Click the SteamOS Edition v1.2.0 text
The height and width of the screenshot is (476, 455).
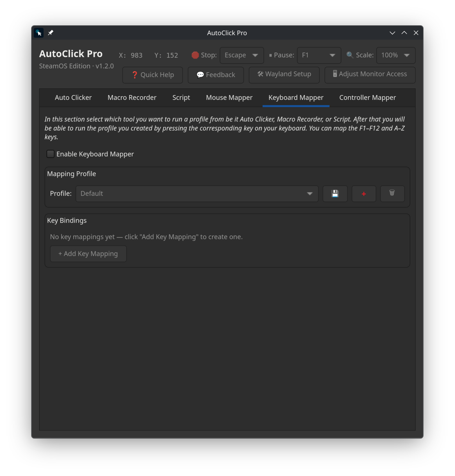tap(76, 66)
